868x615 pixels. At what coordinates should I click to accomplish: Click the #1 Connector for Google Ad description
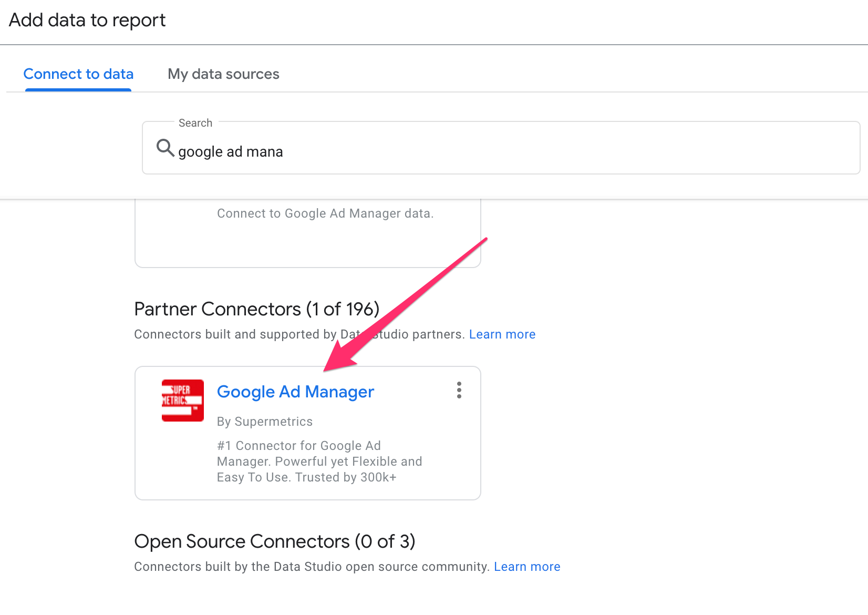pos(319,462)
